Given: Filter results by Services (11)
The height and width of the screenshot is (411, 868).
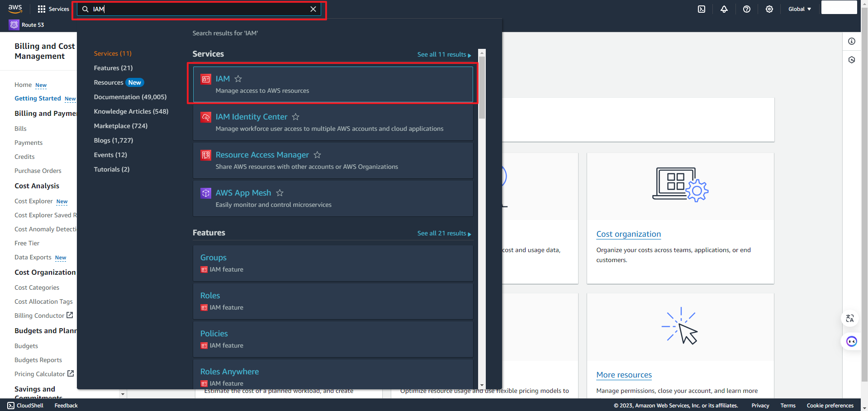Looking at the screenshot, I should pos(113,53).
